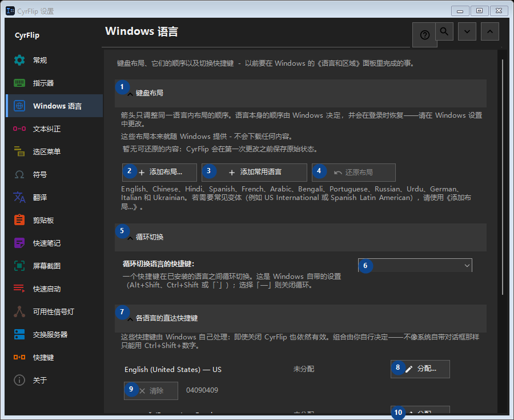The image size is (514, 420).
Task: Click the 符号 omega icon
Action: click(19, 174)
